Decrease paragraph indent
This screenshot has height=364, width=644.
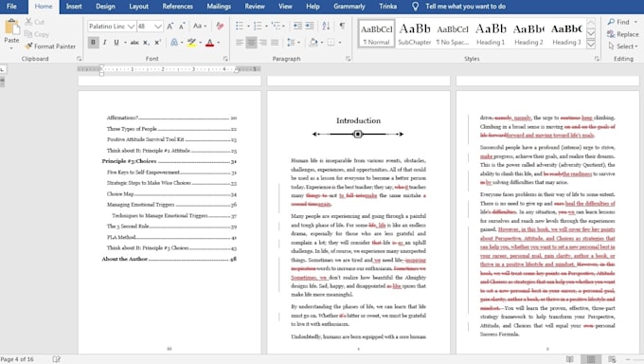(x=297, y=26)
